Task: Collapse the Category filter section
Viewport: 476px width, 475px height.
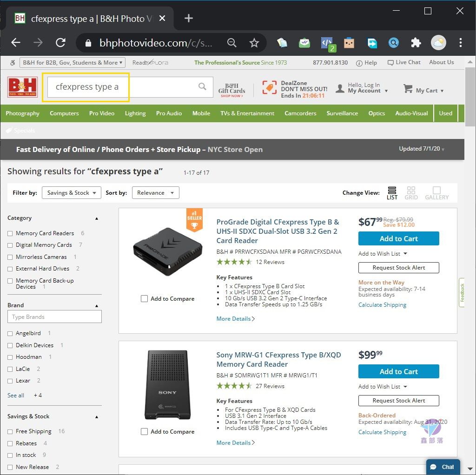Action: coord(97,218)
